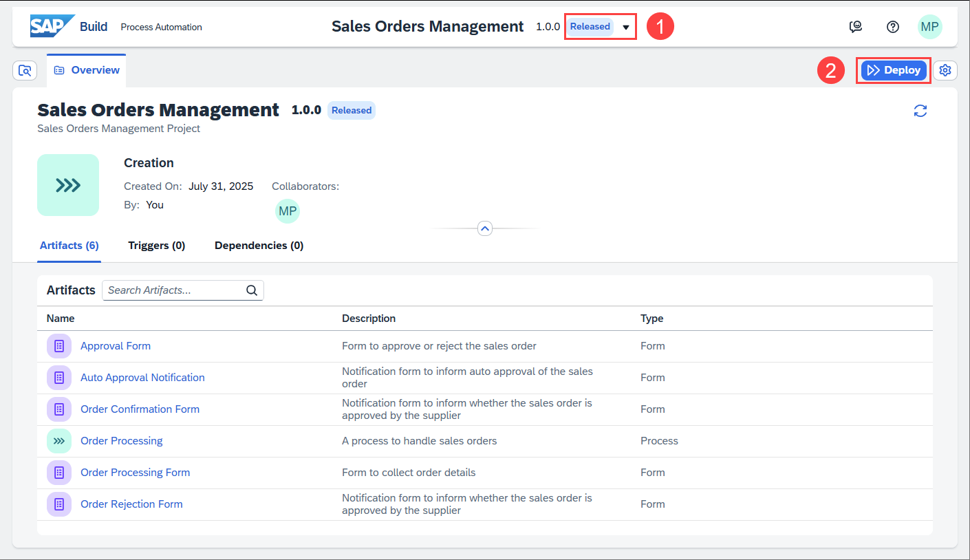The width and height of the screenshot is (970, 560).
Task: Click the Order Processing Form row icon
Action: click(x=59, y=473)
